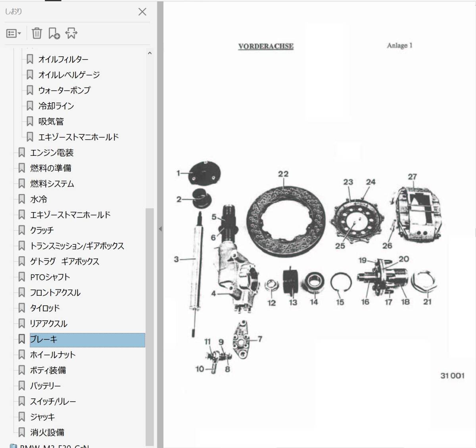
Task: Open the オイルフィルター bookmark
Action: point(63,59)
